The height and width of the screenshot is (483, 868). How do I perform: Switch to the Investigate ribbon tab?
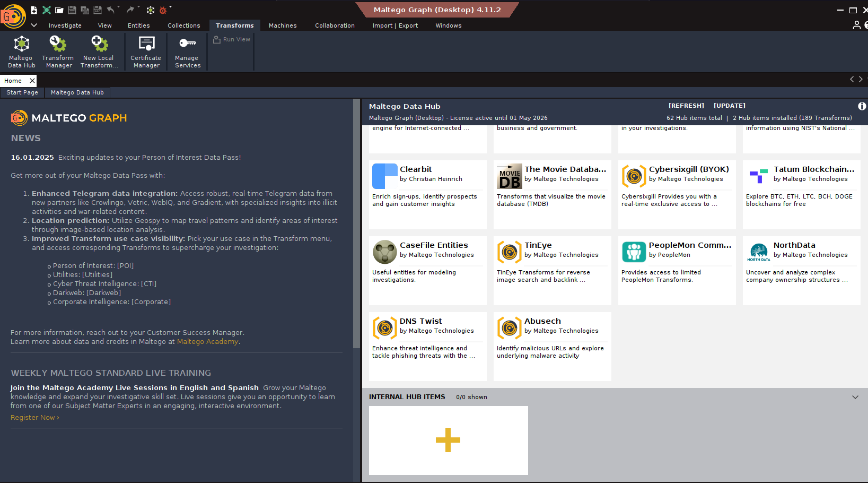click(x=65, y=25)
